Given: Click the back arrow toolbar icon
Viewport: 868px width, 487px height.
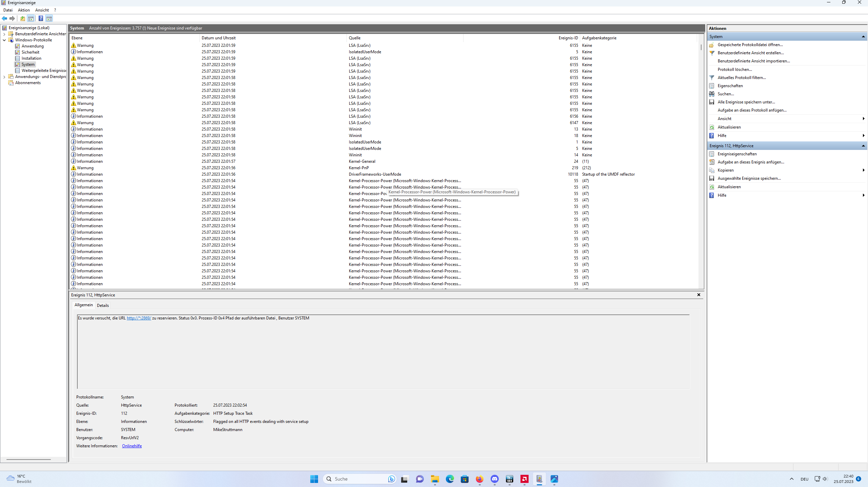Looking at the screenshot, I should coord(4,18).
